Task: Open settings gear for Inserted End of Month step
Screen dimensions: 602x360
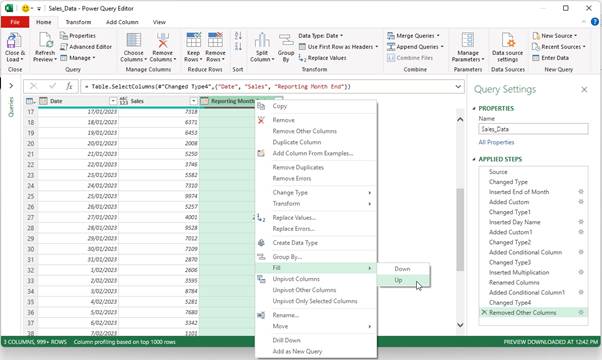Action: click(580, 192)
